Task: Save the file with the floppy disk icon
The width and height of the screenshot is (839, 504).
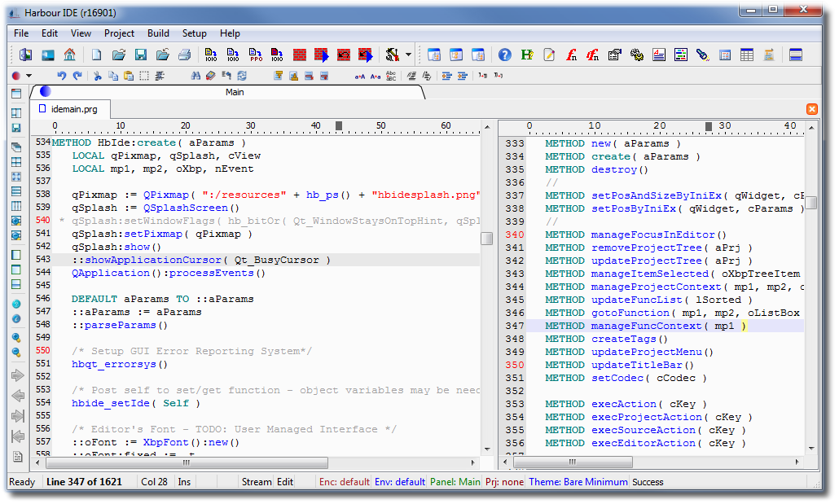Action: point(141,55)
